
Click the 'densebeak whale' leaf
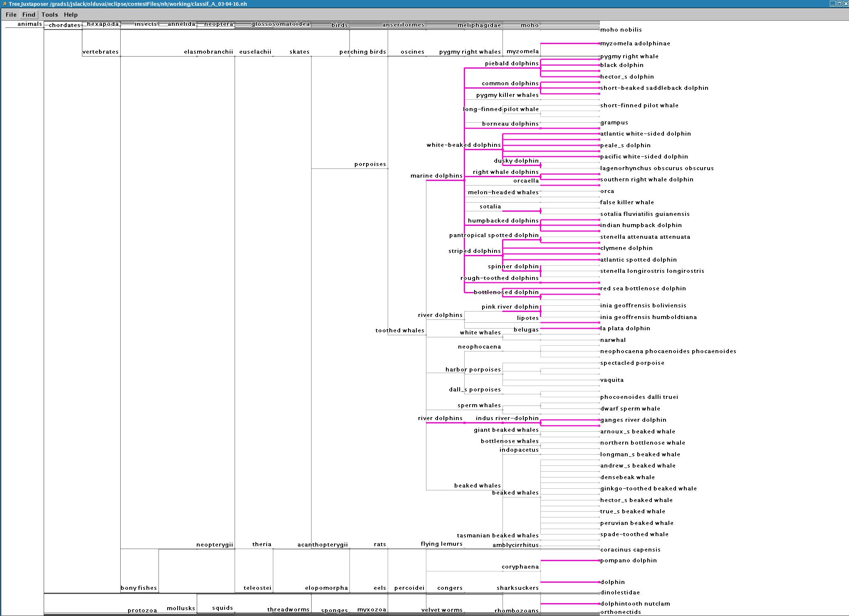[627, 477]
